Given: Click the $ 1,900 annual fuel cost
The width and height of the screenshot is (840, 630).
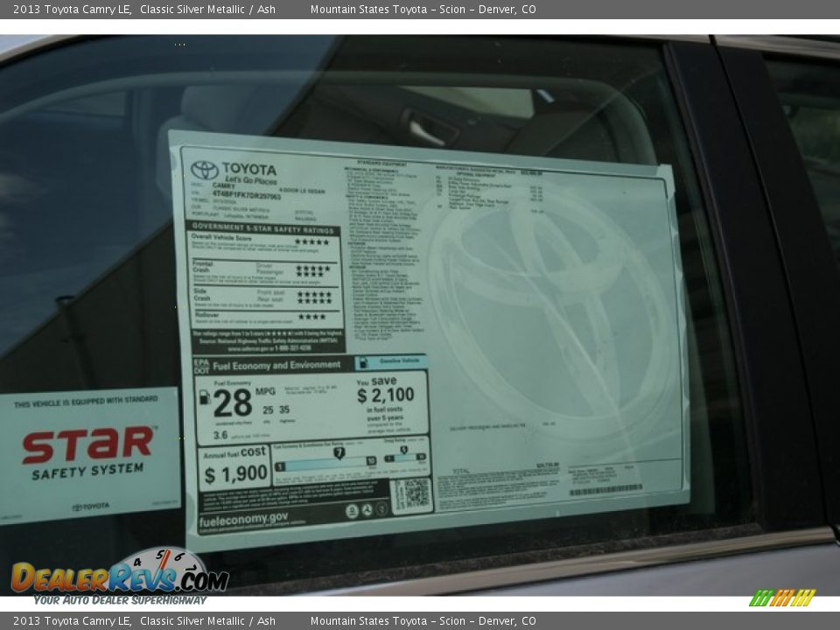Looking at the screenshot, I should pyautogui.click(x=235, y=473).
